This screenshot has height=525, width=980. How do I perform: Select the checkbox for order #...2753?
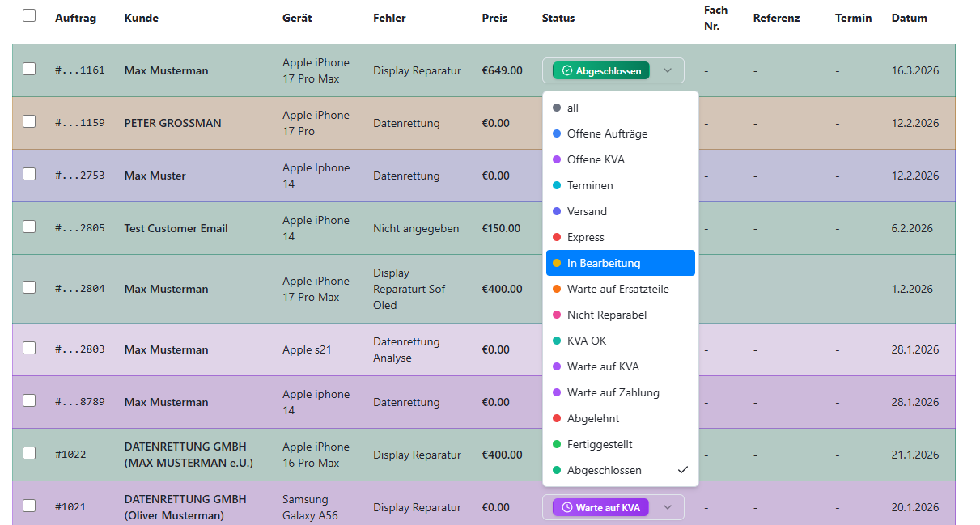[29, 174]
